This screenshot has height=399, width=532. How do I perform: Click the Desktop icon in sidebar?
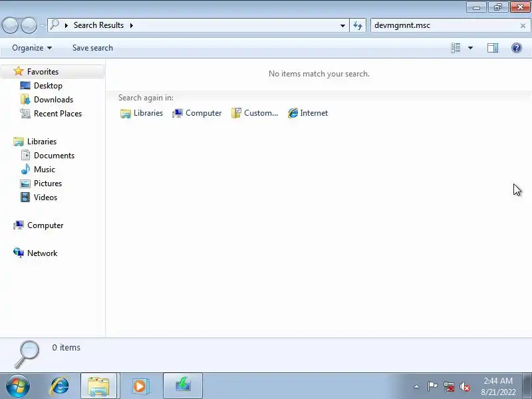25,86
